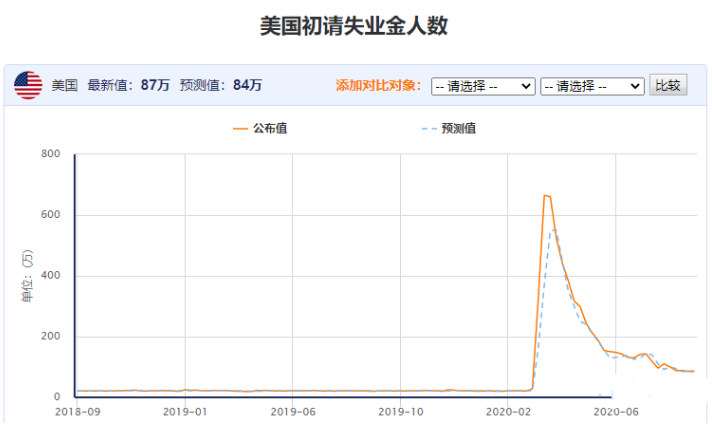This screenshot has width=712, height=429.
Task: Click the x-axis label 2019-10
Action: [x=400, y=412]
